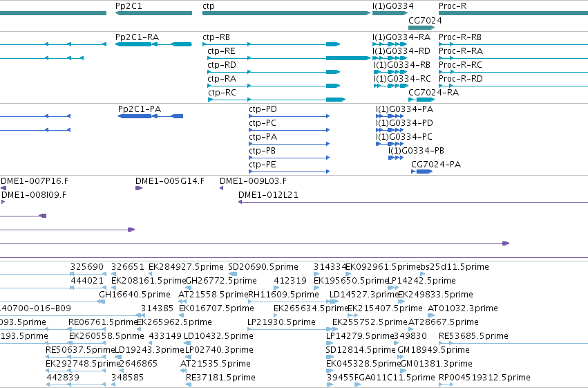Open protein l(1)G0334-PB
588x388 pixels.
coord(416,151)
